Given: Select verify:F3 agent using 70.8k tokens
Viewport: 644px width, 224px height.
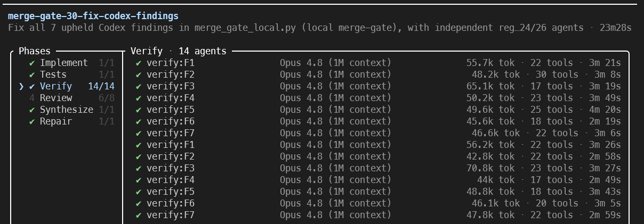Looking at the screenshot, I should pyautogui.click(x=379, y=168).
